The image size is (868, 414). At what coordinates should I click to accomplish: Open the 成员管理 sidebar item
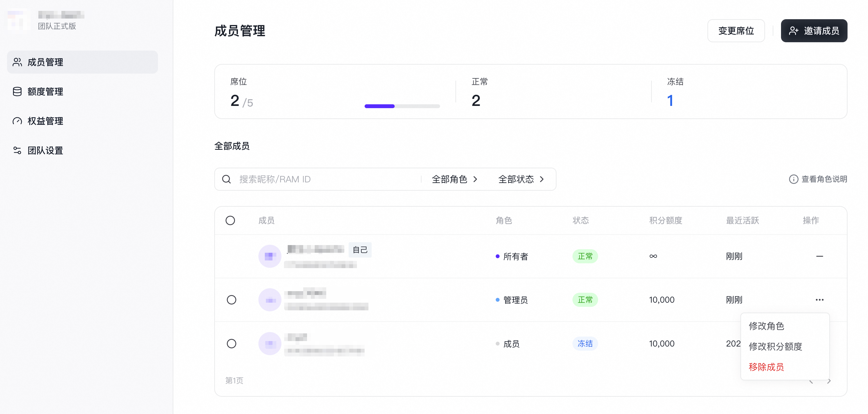pos(82,62)
